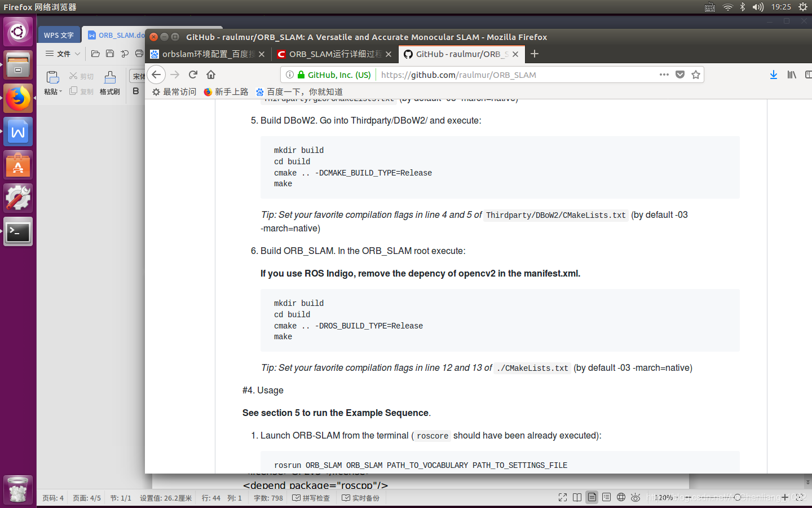
Task: Open Wi-Fi network indicator
Action: [x=728, y=7]
